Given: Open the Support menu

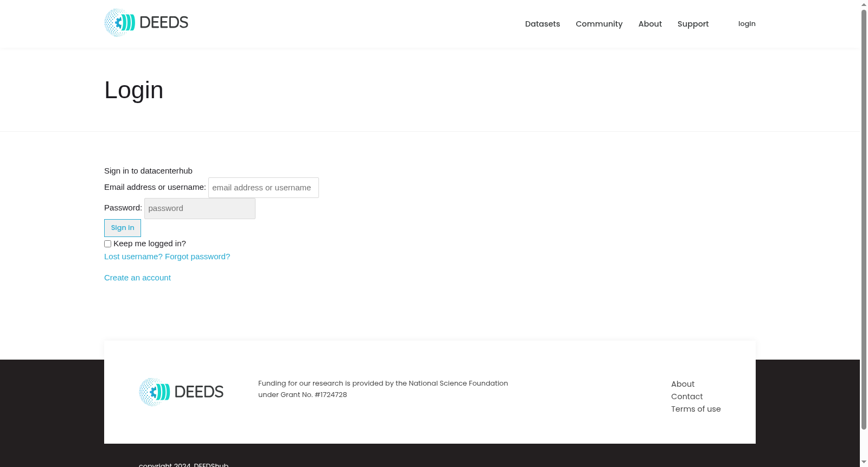Looking at the screenshot, I should click(x=693, y=24).
